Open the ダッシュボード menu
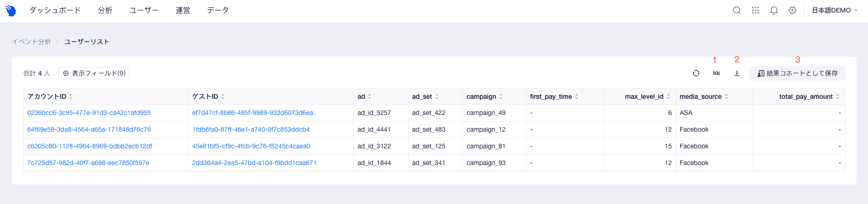This screenshot has width=868, height=204. 55,10
